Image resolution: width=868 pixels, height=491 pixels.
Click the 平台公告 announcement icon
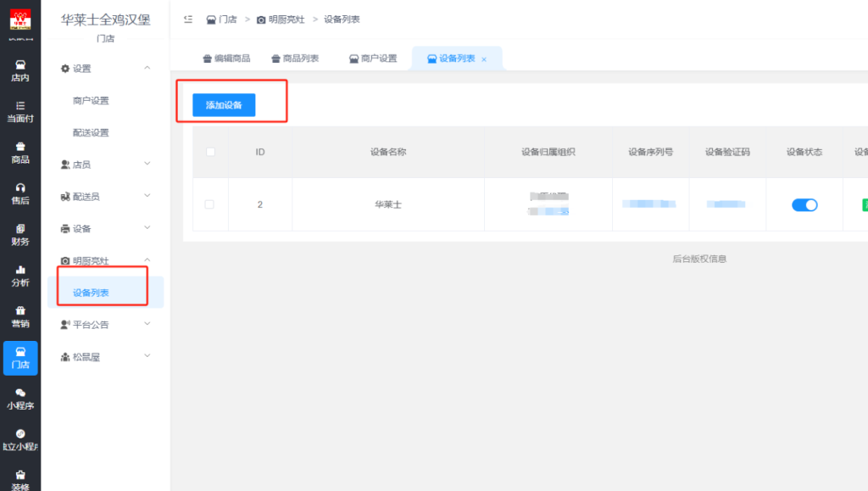pos(64,325)
